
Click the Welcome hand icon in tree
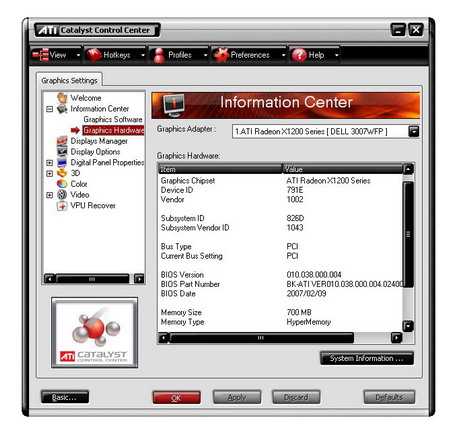(62, 98)
